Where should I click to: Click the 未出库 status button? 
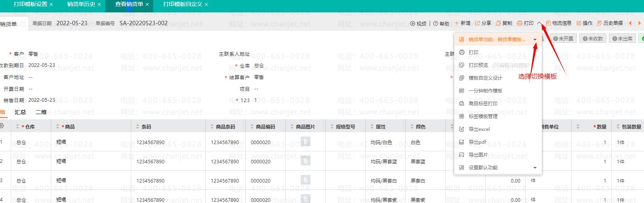coord(622,38)
